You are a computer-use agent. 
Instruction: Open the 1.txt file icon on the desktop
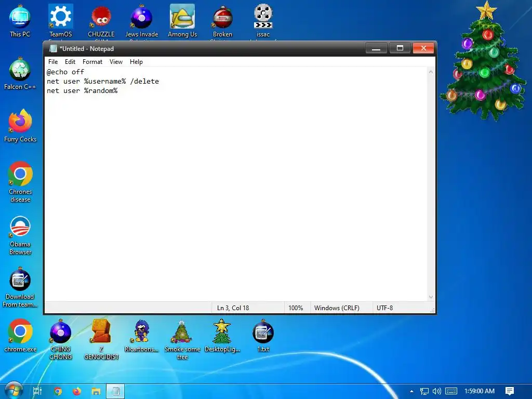263,335
